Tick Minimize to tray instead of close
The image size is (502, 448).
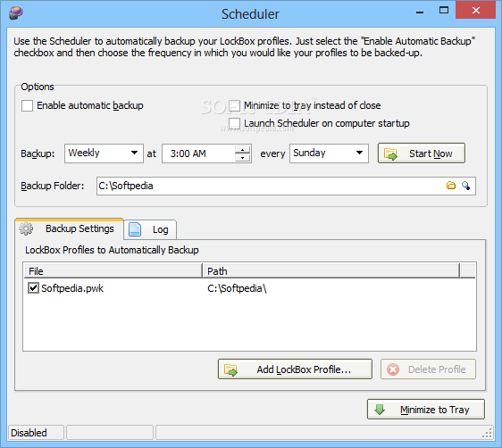[x=234, y=105]
